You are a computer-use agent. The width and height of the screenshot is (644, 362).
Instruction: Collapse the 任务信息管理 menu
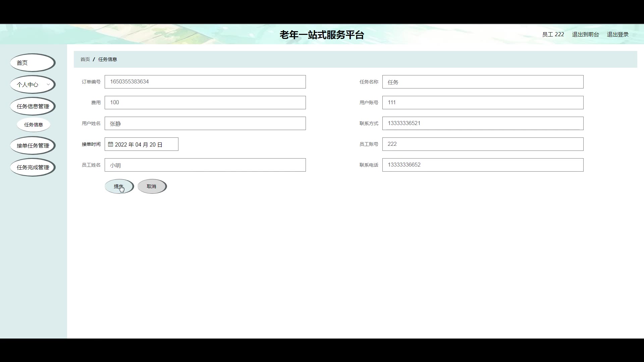click(x=33, y=106)
